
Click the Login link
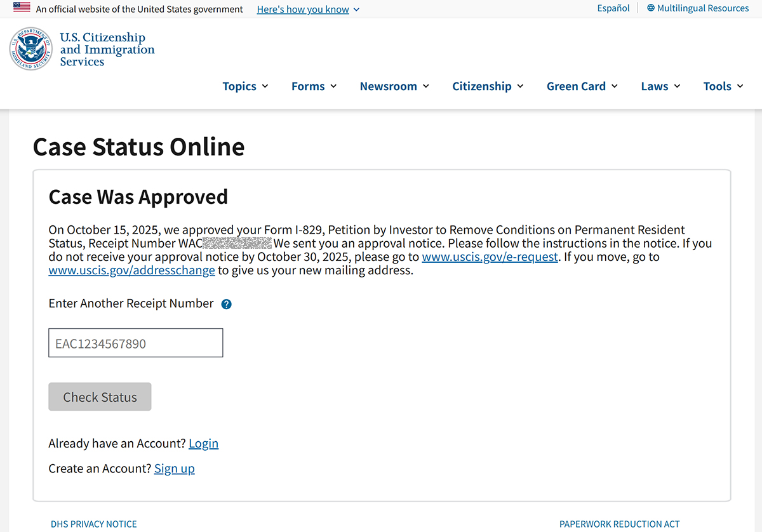coord(203,443)
